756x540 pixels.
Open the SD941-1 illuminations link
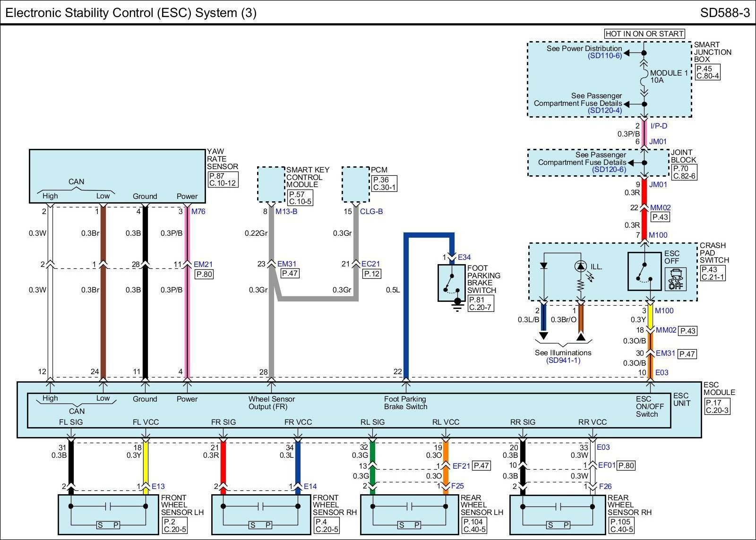[x=563, y=360]
